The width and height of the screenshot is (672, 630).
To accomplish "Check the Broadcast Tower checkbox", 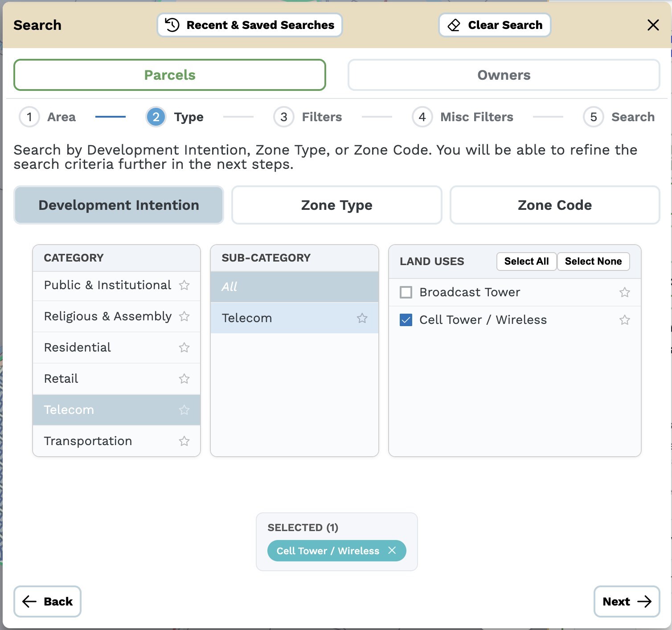I will (406, 292).
